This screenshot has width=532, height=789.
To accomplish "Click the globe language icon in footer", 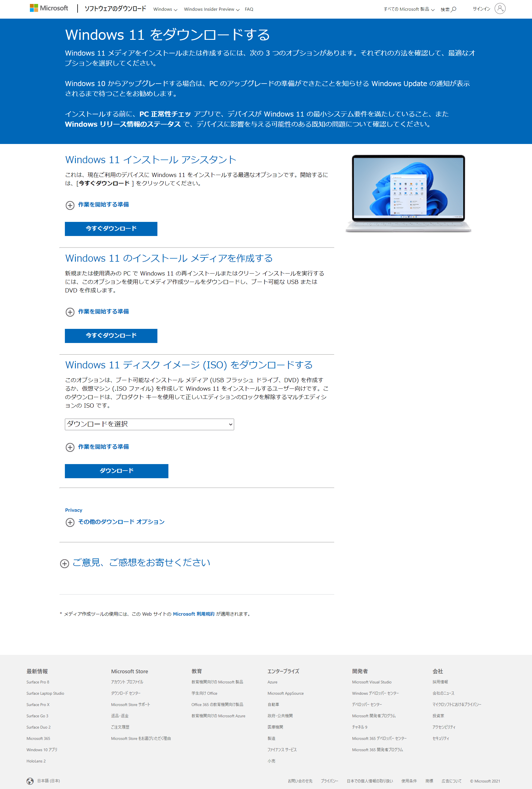I will (30, 781).
